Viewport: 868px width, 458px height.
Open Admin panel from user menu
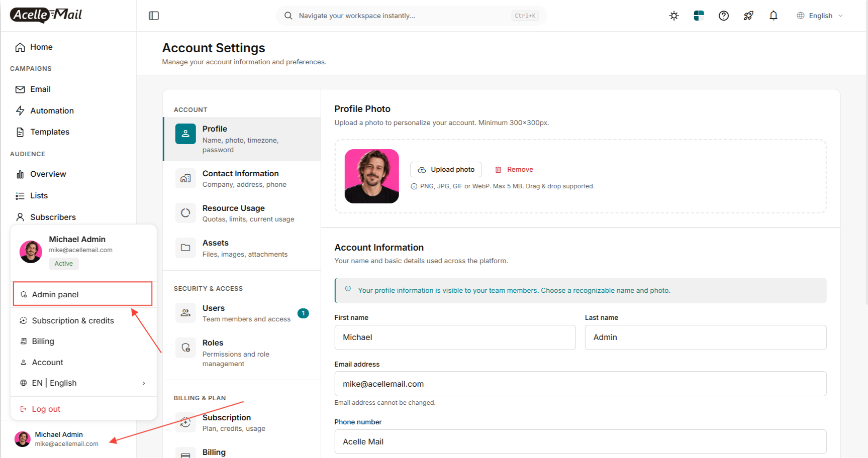tap(82, 294)
